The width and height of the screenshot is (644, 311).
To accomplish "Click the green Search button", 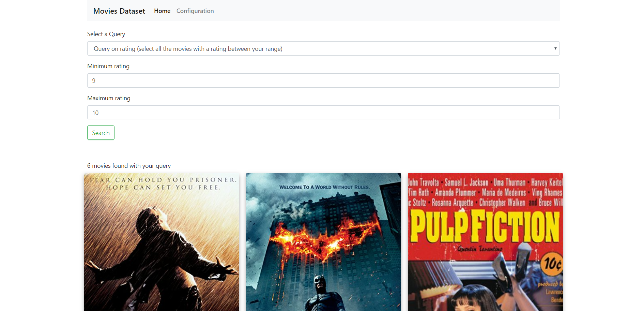I will [x=101, y=133].
